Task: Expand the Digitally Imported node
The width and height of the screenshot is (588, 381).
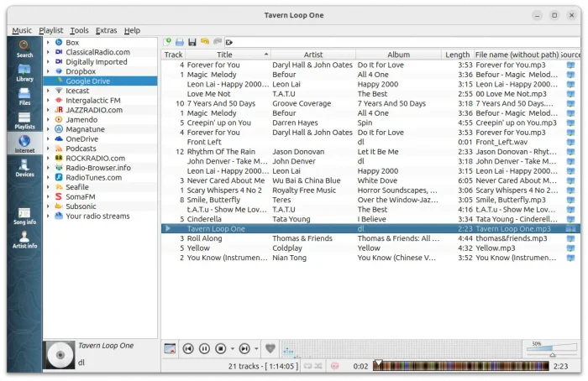Action: pyautogui.click(x=48, y=62)
